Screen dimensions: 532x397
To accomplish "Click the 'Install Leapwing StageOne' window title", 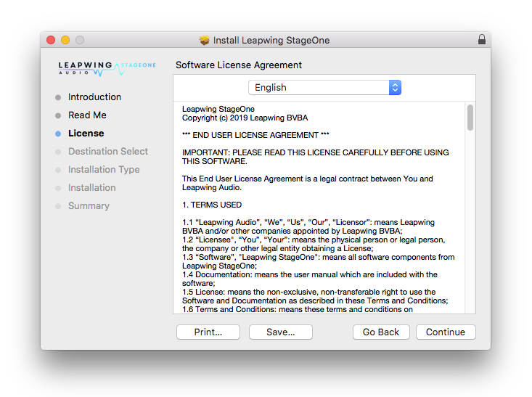I will 271,41.
